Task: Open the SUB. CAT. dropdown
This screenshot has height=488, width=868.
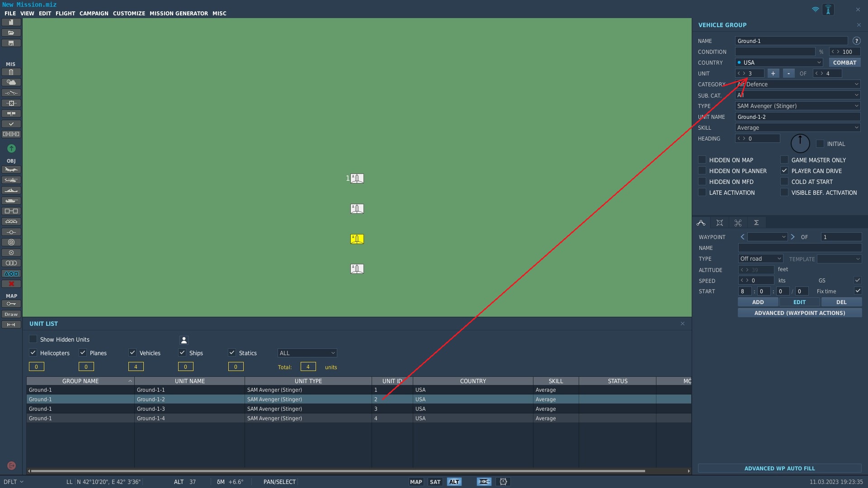Action: (x=797, y=95)
